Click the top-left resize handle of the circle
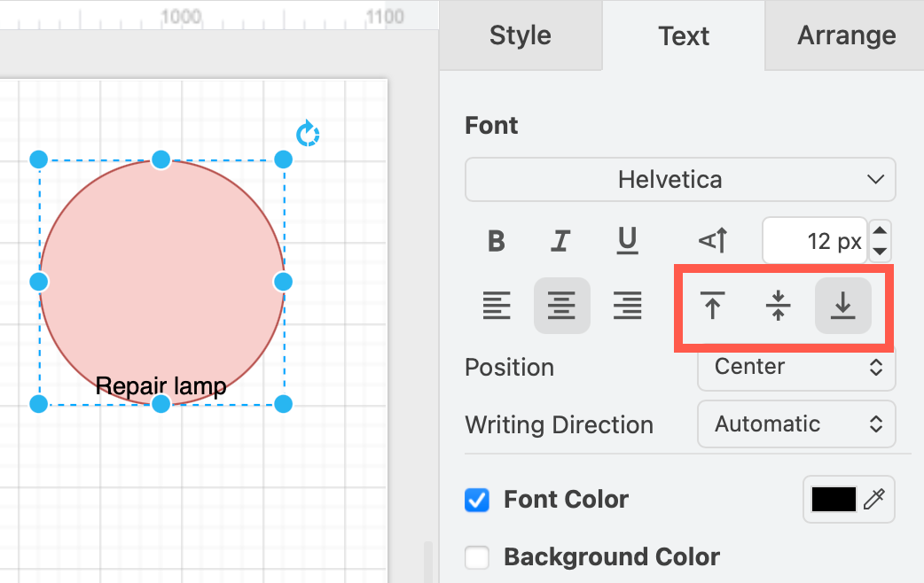The image size is (924, 583). click(x=38, y=159)
